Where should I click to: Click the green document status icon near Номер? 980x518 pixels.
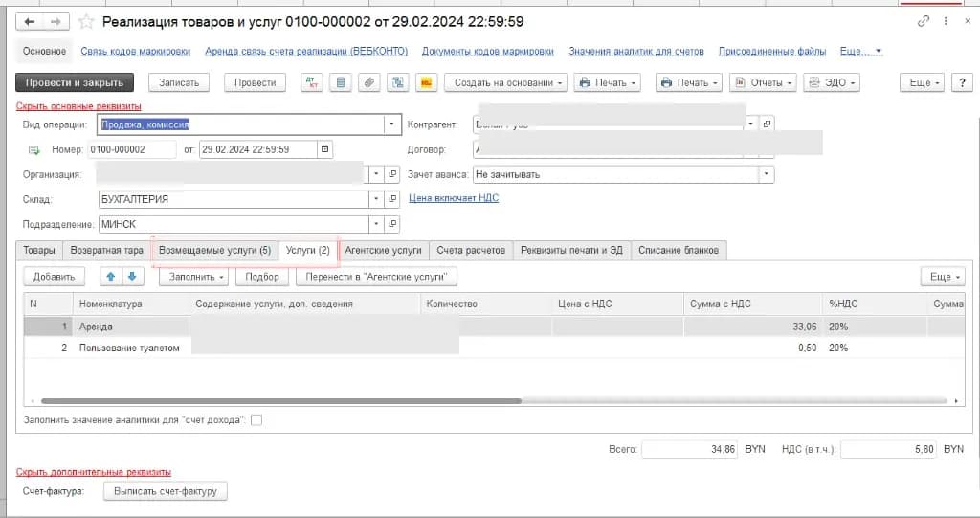tap(33, 150)
